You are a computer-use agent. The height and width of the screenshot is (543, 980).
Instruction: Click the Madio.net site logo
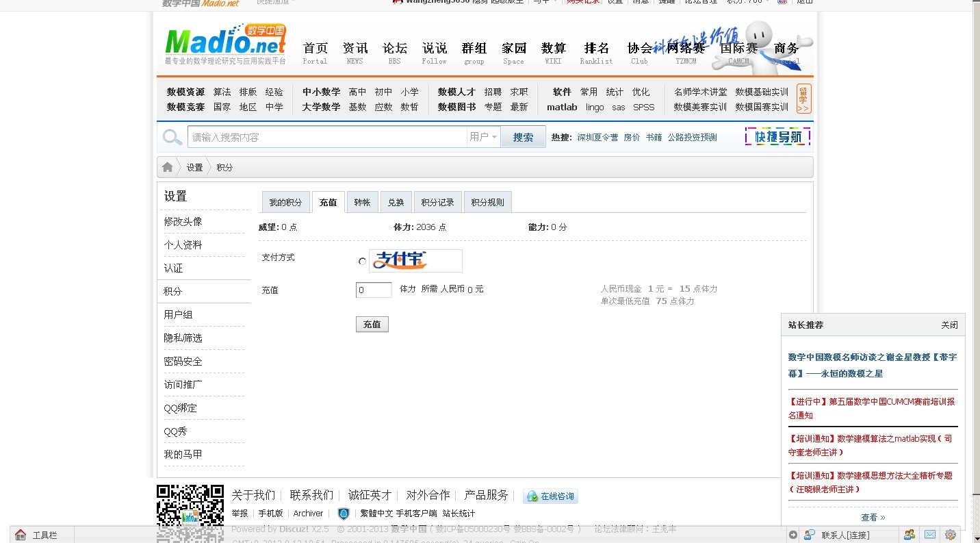point(225,44)
